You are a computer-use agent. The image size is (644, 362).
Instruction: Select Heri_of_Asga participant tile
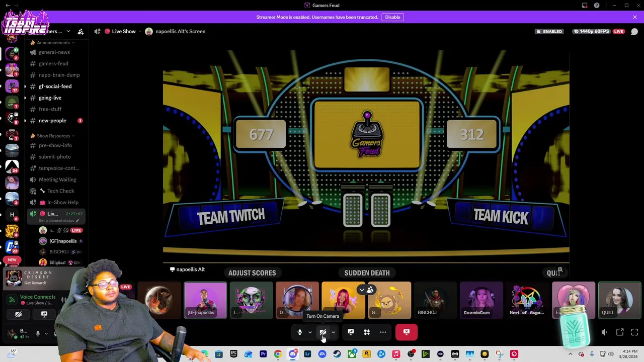pos(527,300)
